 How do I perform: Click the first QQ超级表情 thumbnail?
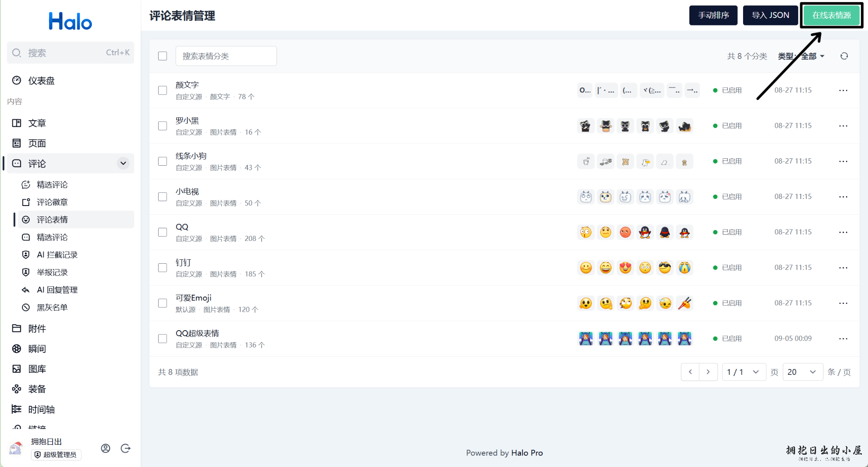585,338
